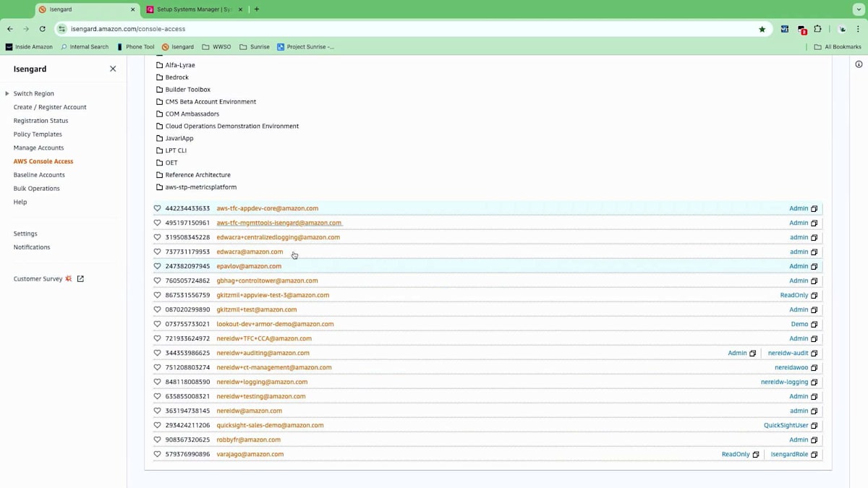This screenshot has width=868, height=488.
Task: Open QuickSightUser role console link
Action: point(786,425)
